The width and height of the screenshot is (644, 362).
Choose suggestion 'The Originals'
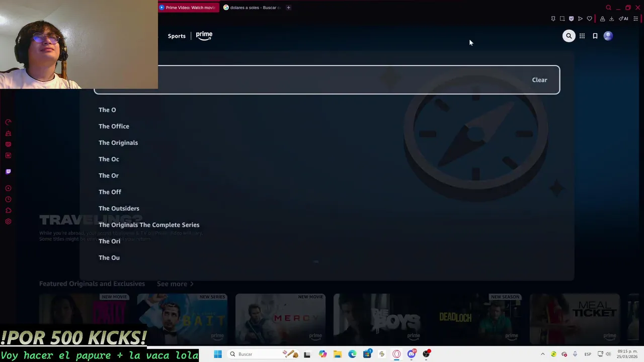118,143
